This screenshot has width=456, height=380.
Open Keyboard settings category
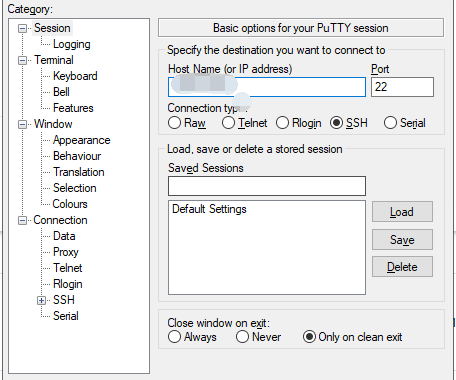pyautogui.click(x=75, y=76)
